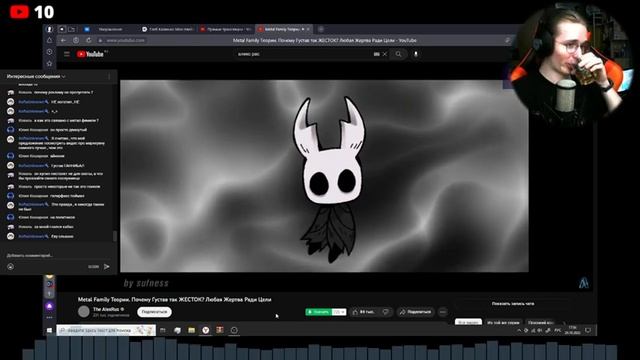Open the purple Alice assistant sidebar icon
This screenshot has height=360, width=640.
click(49, 306)
